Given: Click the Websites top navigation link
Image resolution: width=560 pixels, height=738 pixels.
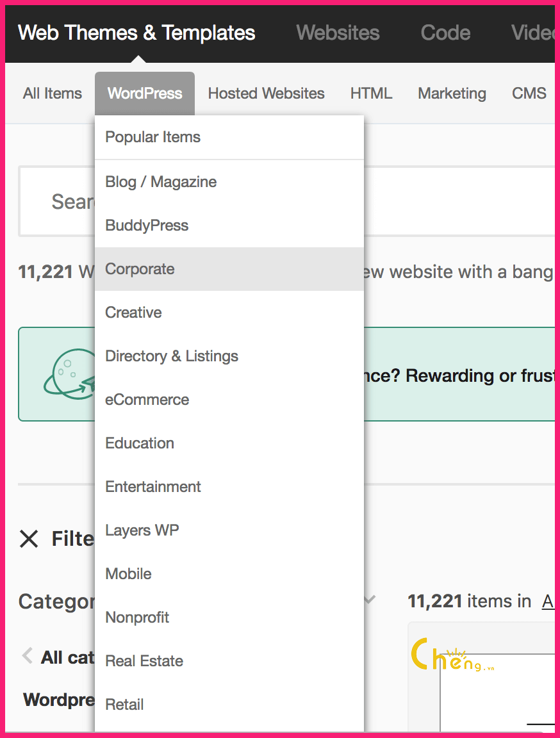Looking at the screenshot, I should pyautogui.click(x=338, y=33).
